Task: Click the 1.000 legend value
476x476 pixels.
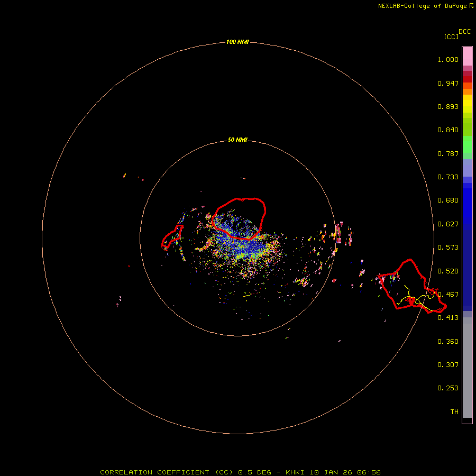Action: [x=448, y=59]
